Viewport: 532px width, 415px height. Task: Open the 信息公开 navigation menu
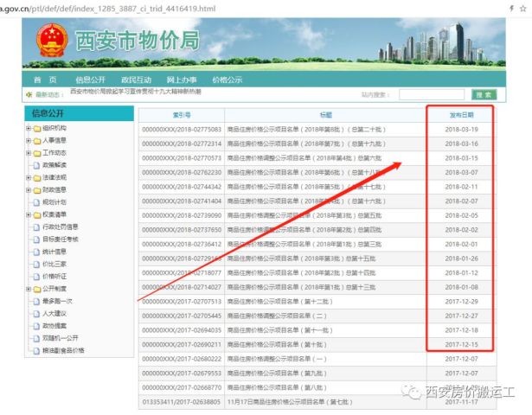[x=90, y=80]
